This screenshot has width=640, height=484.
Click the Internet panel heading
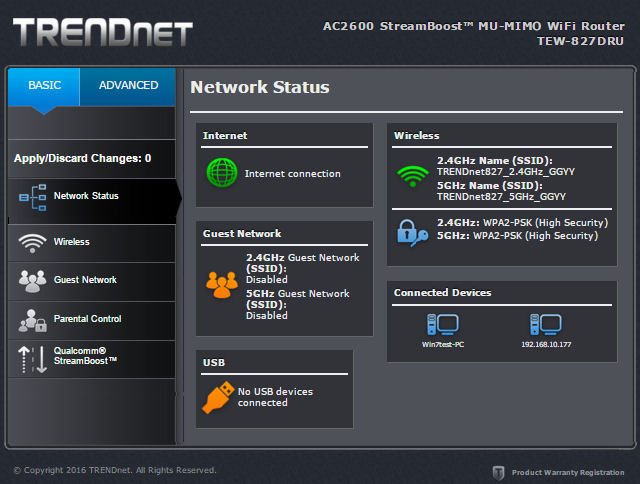pos(225,135)
